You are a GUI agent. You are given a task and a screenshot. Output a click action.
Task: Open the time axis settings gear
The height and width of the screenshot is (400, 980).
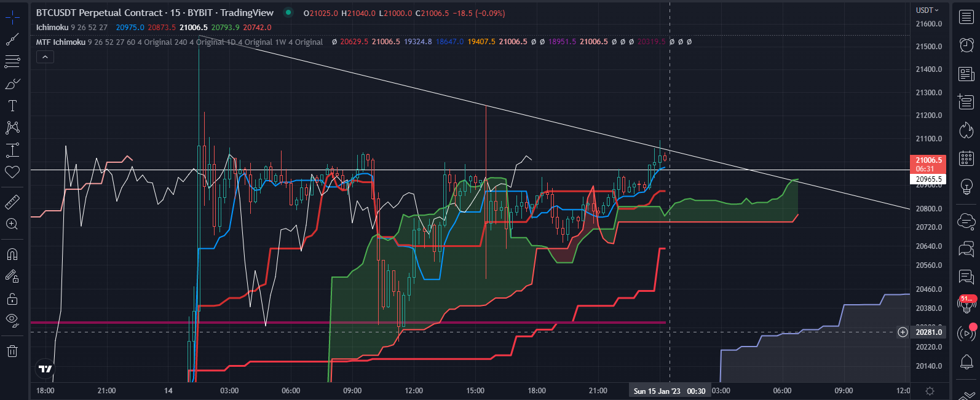[x=930, y=391]
